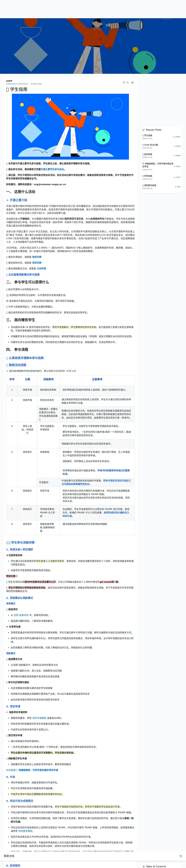Open the 结项报告模板 link
Screen dimensions: 186x868
point(26,831)
